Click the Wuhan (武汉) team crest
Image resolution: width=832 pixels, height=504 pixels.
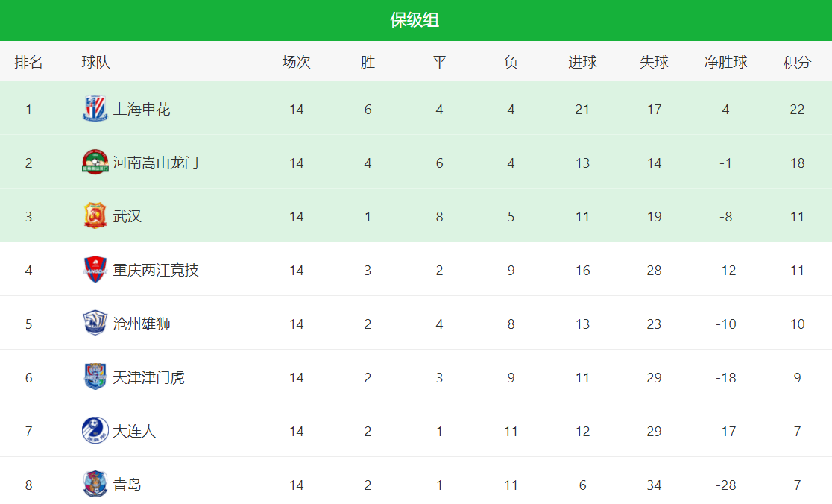[95, 216]
